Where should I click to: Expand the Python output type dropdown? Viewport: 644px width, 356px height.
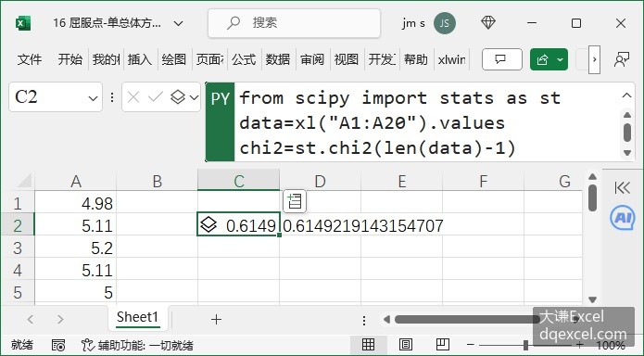[x=194, y=98]
